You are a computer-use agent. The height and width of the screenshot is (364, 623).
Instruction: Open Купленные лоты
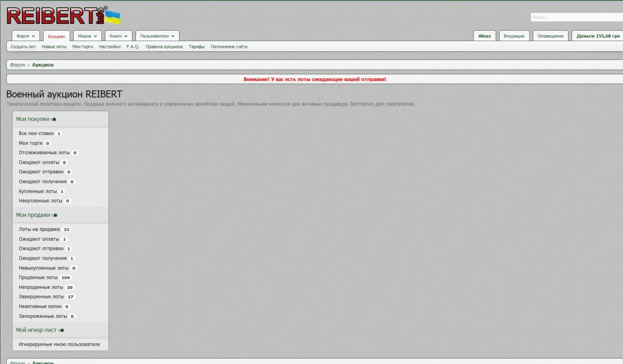tap(38, 191)
